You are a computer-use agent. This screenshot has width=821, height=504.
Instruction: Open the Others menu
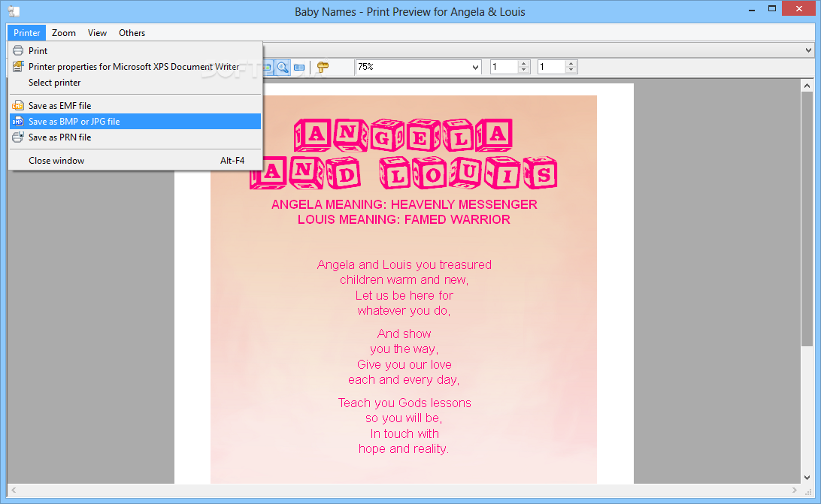tap(132, 32)
